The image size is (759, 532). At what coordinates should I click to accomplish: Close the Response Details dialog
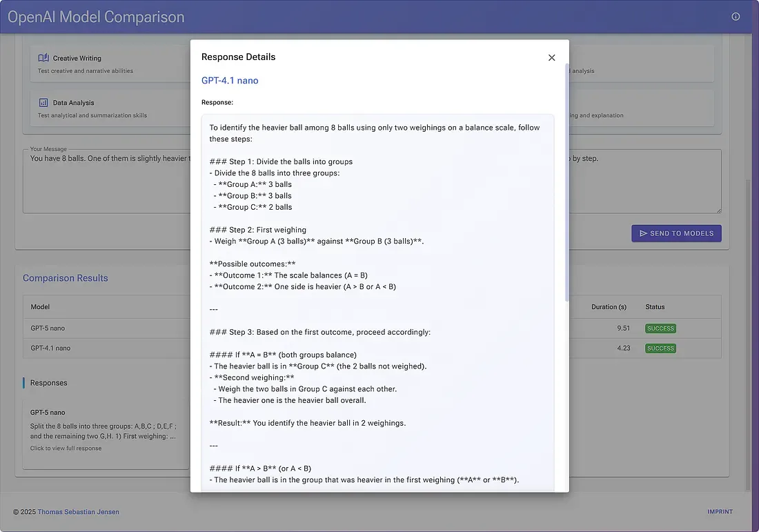pos(551,58)
